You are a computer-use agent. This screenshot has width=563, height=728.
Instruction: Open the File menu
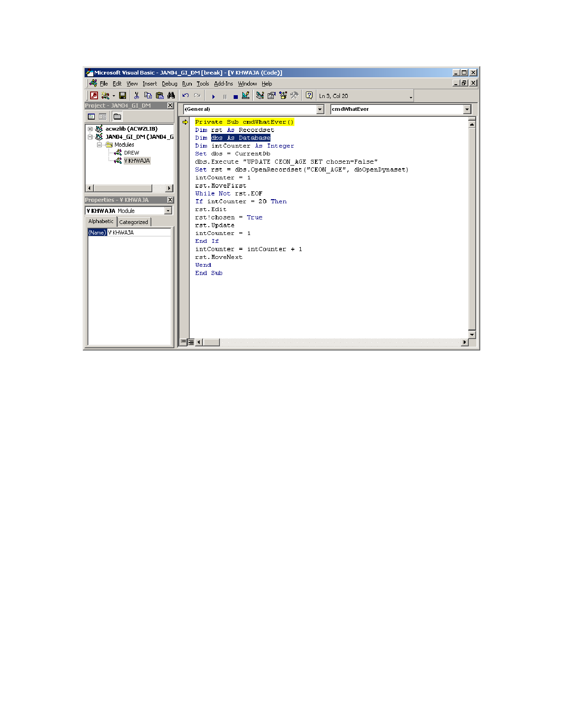[x=104, y=84]
